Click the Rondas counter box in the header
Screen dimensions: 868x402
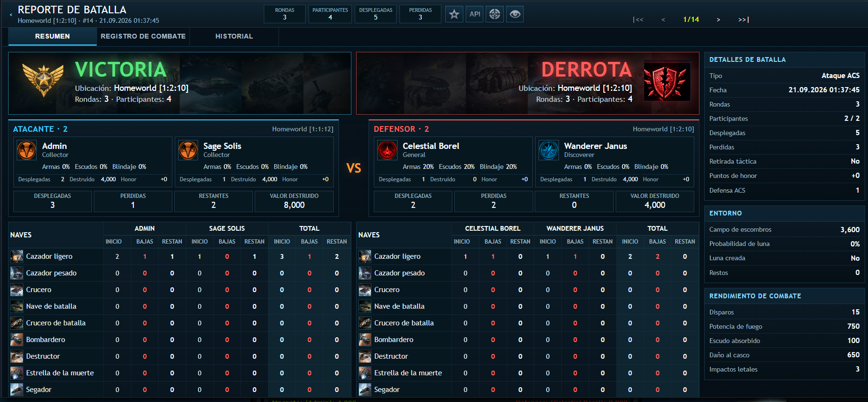[285, 14]
